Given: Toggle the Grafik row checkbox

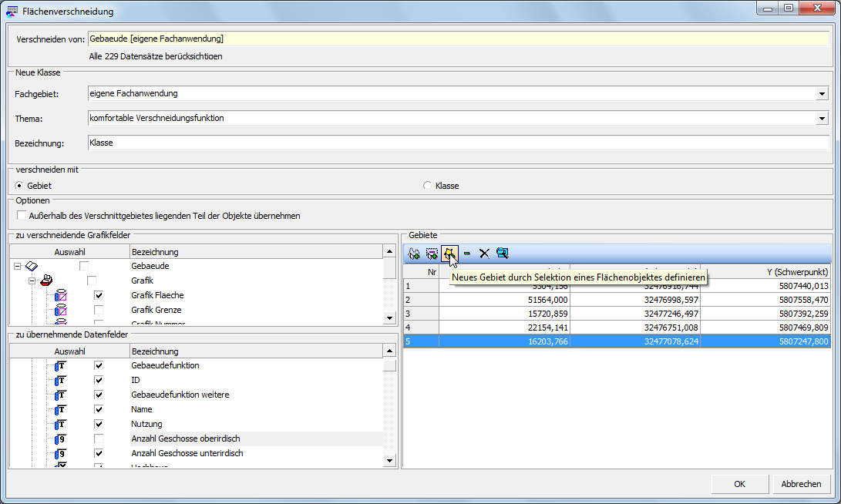Looking at the screenshot, I should [x=92, y=281].
